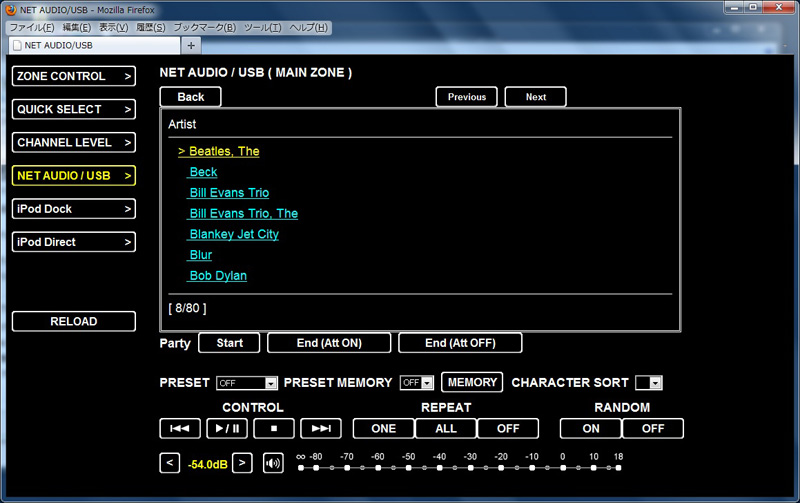The image size is (800, 503).
Task: Open the ZONE CONTROL menu
Action: click(73, 76)
